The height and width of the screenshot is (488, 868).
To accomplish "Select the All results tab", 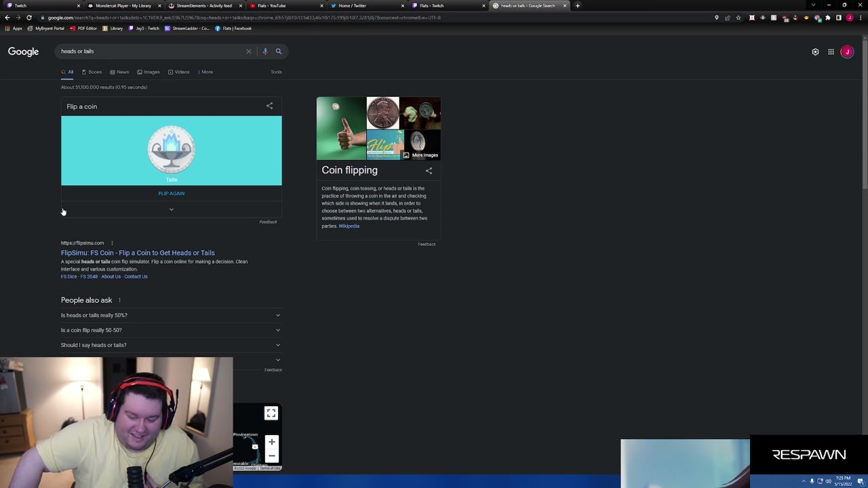I will click(68, 72).
